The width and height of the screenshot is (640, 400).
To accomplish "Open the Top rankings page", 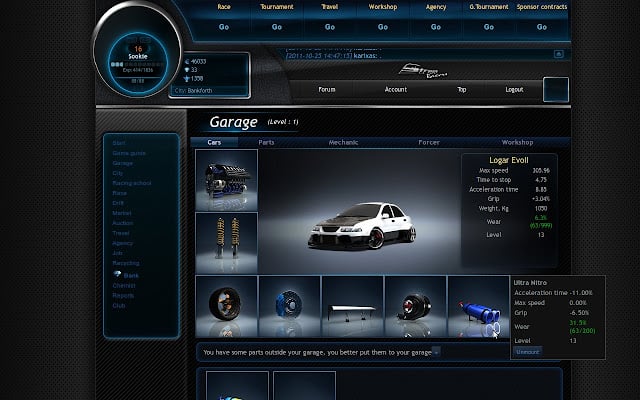I will point(462,89).
